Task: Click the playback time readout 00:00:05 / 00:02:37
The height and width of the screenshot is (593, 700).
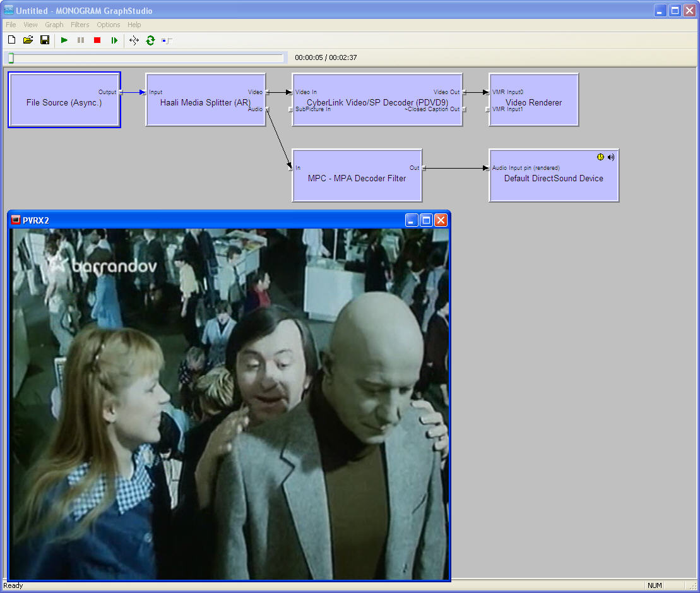Action: (326, 57)
